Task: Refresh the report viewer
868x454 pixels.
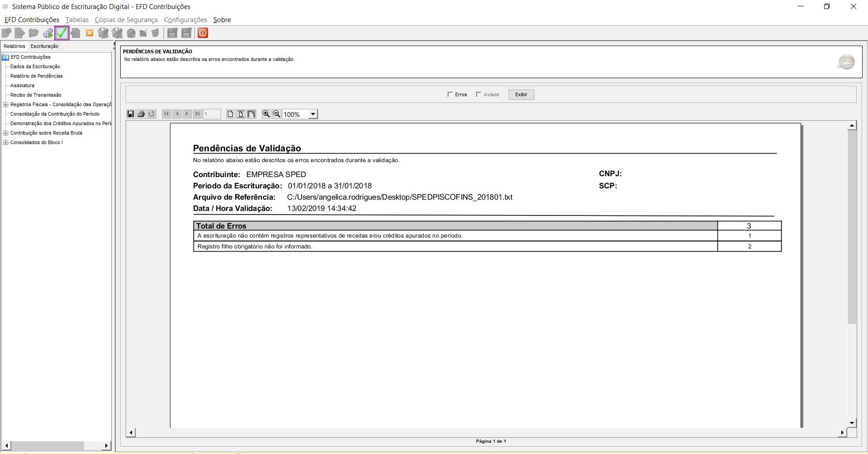Action: tap(151, 114)
